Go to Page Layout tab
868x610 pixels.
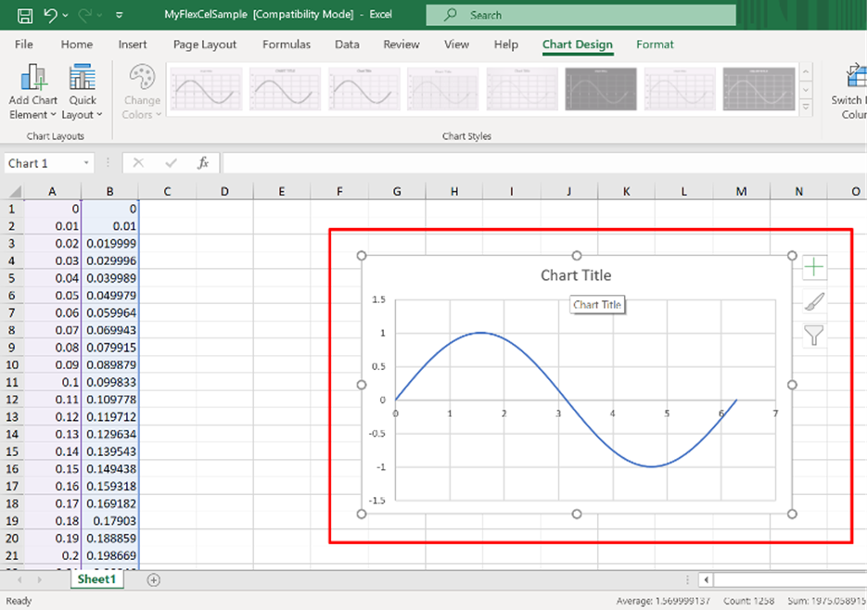tap(205, 44)
